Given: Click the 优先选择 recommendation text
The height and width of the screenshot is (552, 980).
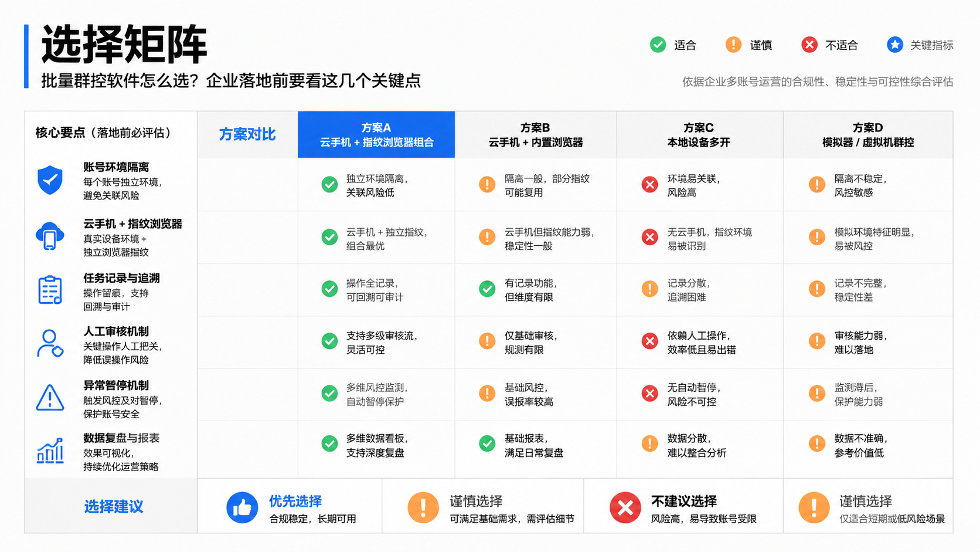Looking at the screenshot, I should pyautogui.click(x=295, y=501).
